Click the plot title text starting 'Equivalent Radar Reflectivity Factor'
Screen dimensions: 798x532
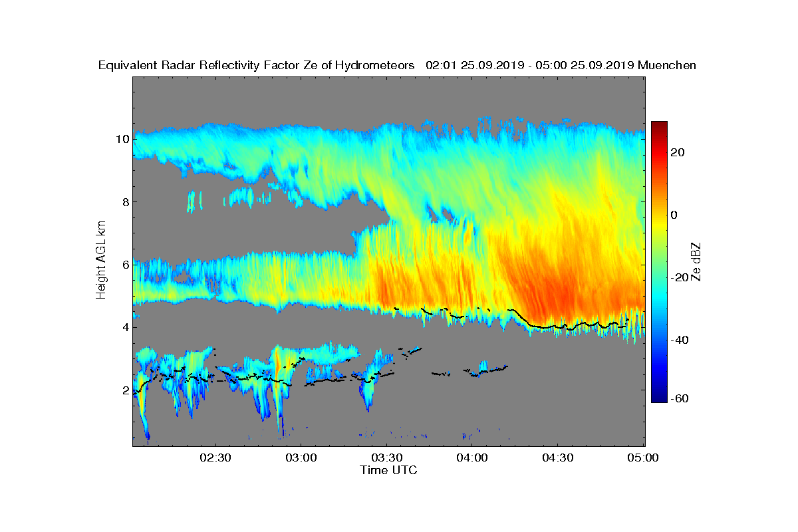[x=397, y=65]
